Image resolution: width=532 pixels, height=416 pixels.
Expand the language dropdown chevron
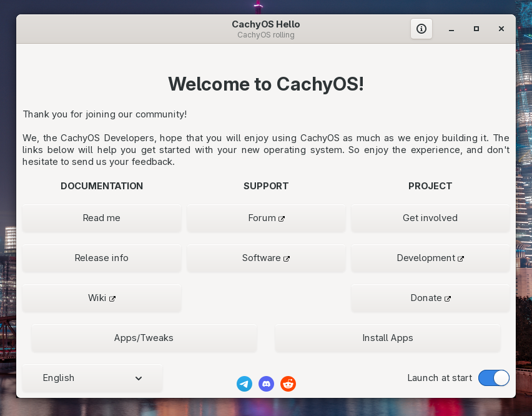click(139, 378)
